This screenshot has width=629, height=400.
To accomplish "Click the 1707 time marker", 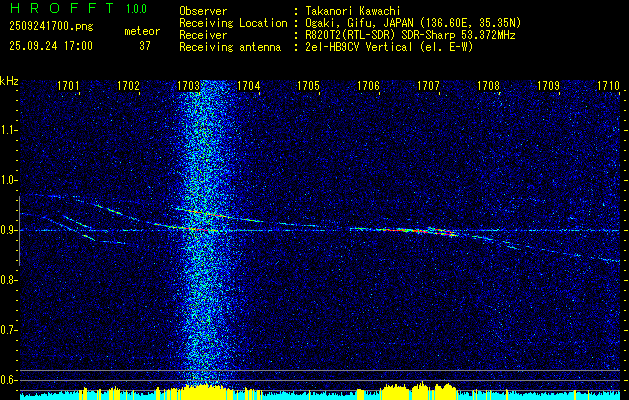I will [428, 86].
